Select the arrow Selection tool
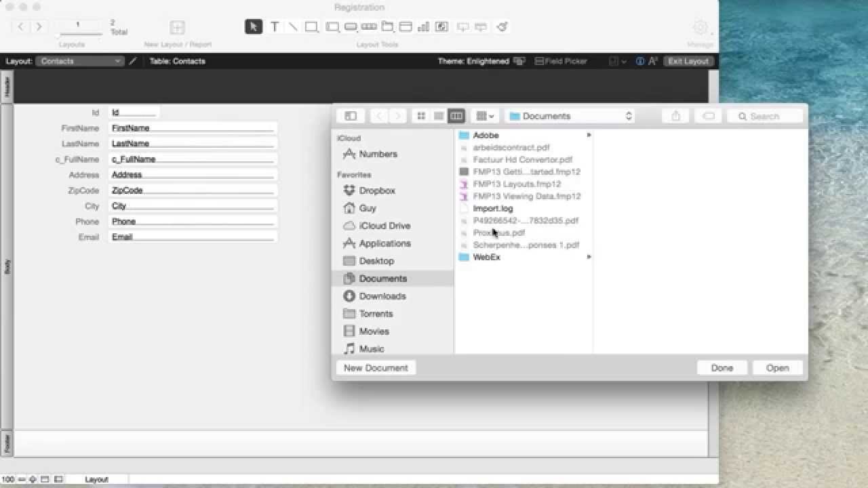 coord(254,27)
